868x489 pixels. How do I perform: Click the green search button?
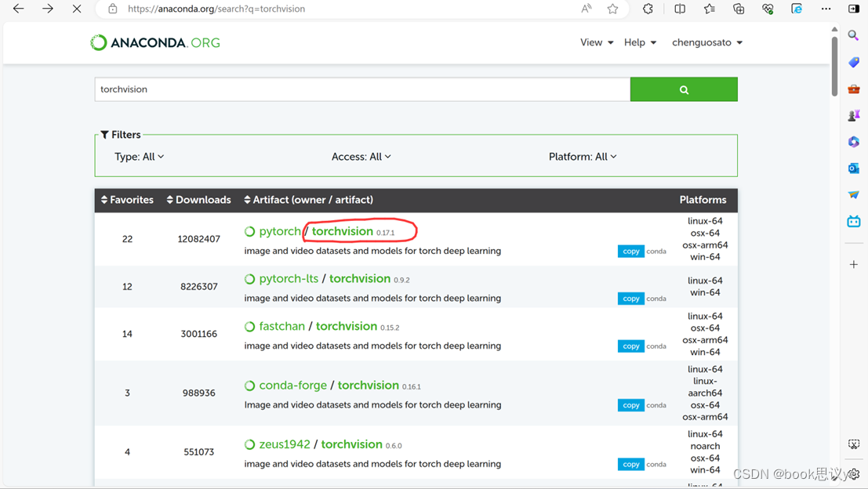[684, 89]
